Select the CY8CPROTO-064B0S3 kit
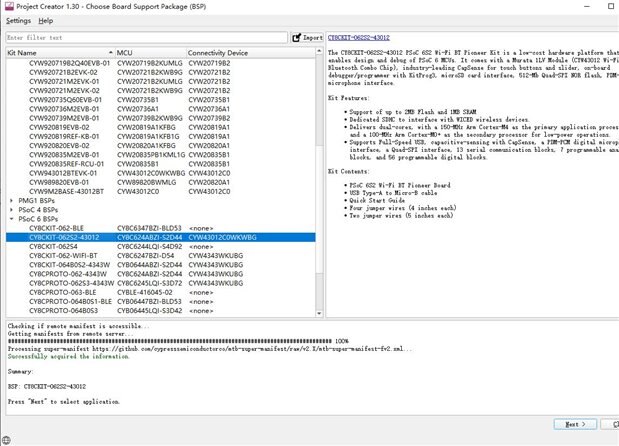619x446 pixels. 64,311
